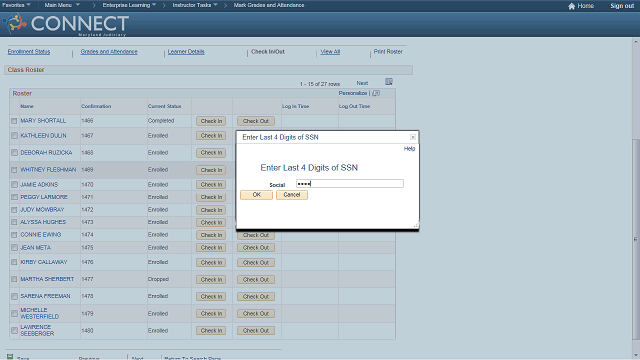Click OK in SSN dialog
The image size is (640, 360).
point(256,195)
